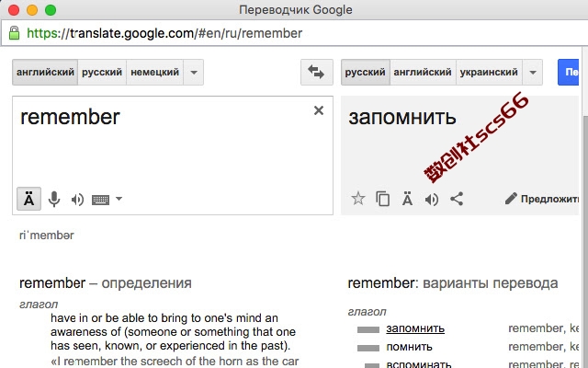The height and width of the screenshot is (368, 588).
Task: Toggle translation transliteration Ä icon
Action: click(407, 199)
